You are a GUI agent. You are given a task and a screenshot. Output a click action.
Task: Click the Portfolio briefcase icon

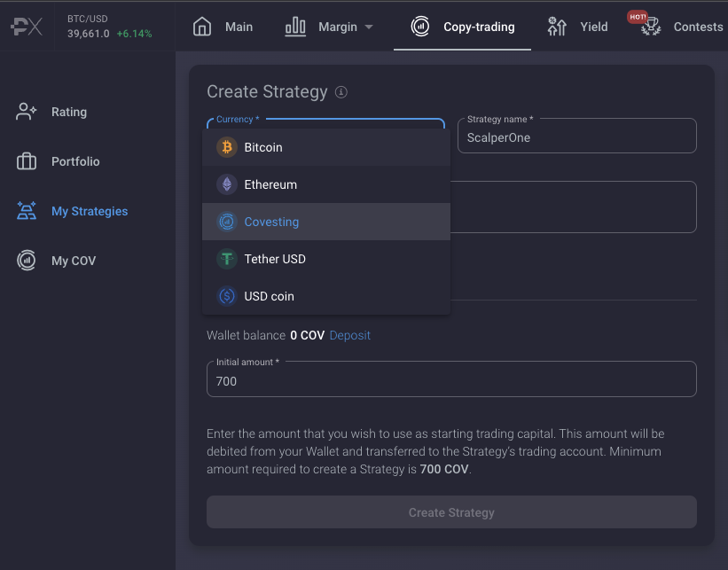point(27,161)
